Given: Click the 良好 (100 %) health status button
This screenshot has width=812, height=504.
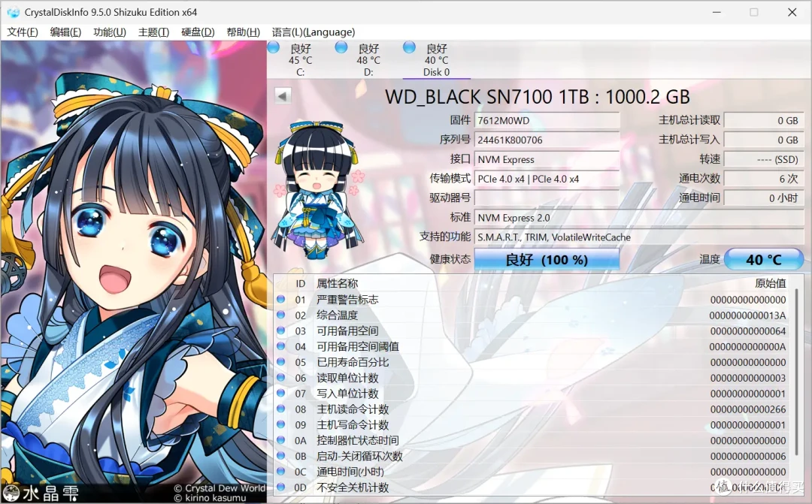Looking at the screenshot, I should [547, 259].
